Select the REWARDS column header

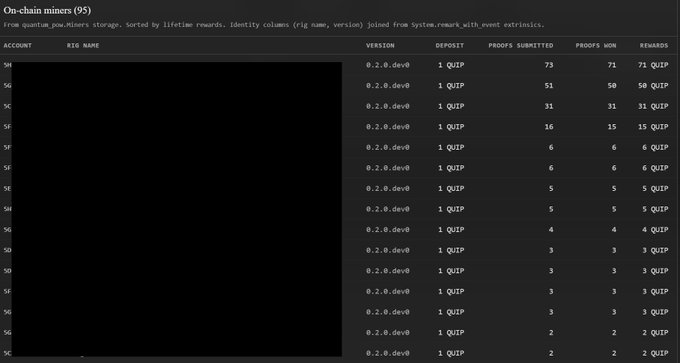pos(654,46)
